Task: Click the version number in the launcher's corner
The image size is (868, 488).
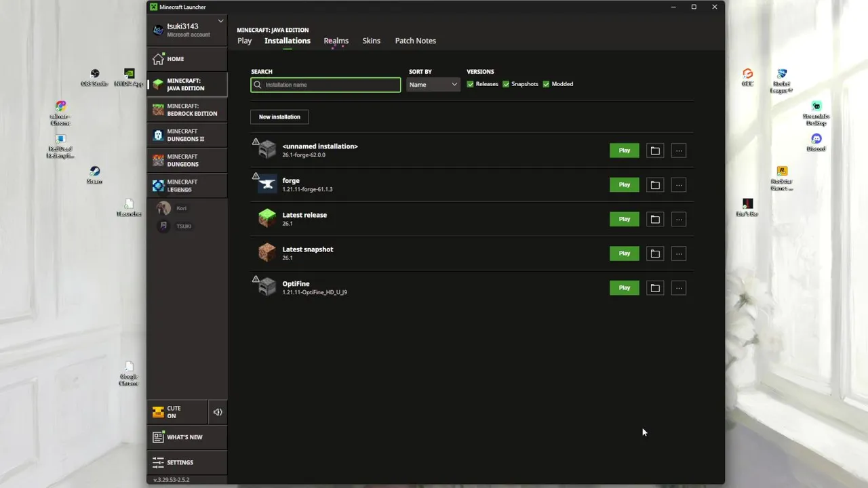Action: (171, 480)
